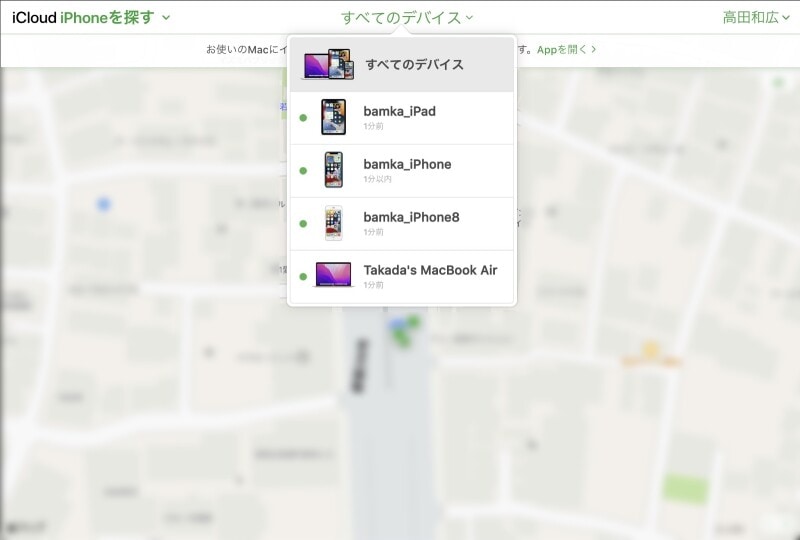Click the orange landmark marker on map
The width and height of the screenshot is (800, 540).
point(651,350)
